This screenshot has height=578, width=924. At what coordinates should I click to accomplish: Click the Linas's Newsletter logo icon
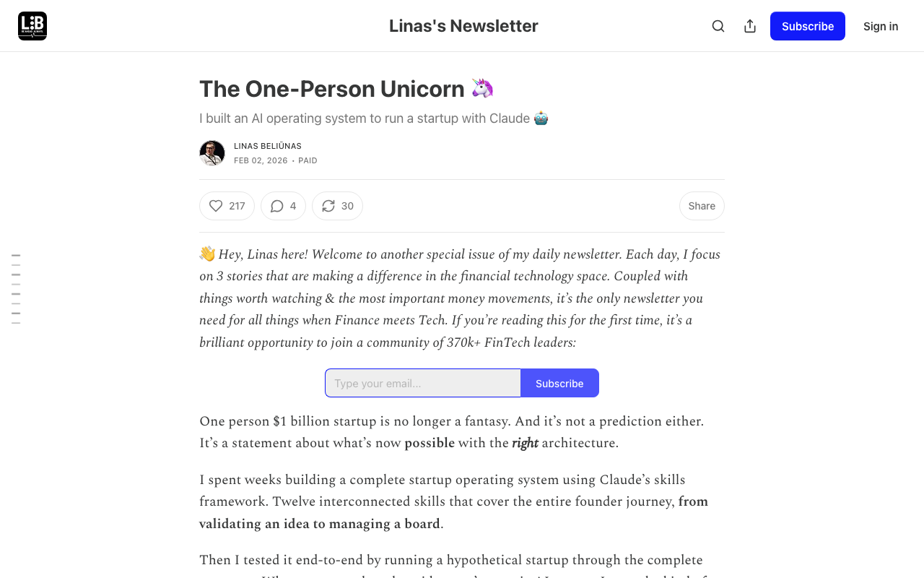(32, 25)
